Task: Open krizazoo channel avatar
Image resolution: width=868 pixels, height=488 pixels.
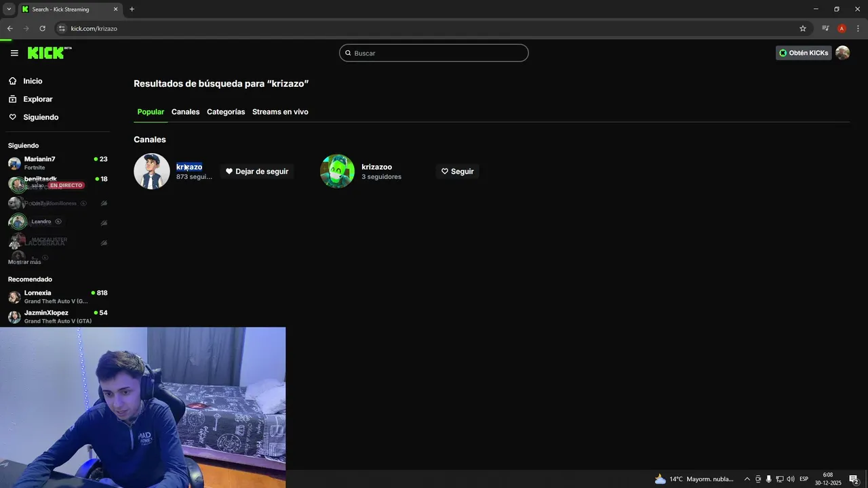Action: click(x=337, y=171)
